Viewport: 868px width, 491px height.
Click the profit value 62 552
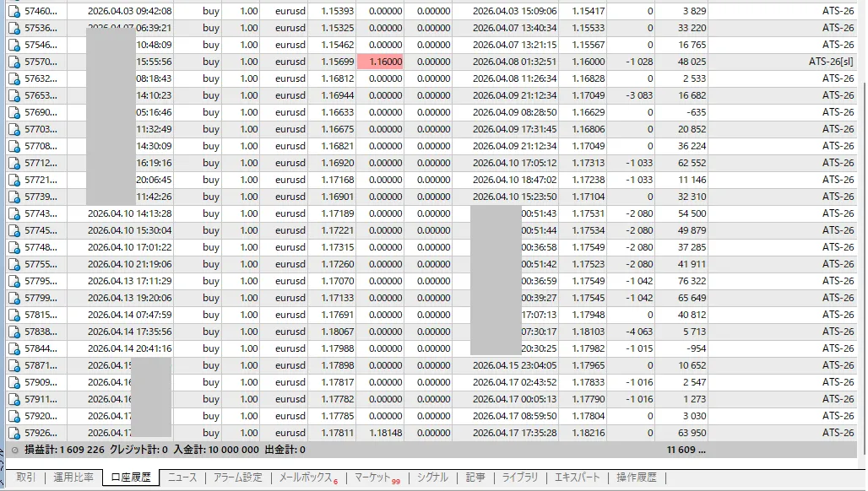tap(692, 163)
